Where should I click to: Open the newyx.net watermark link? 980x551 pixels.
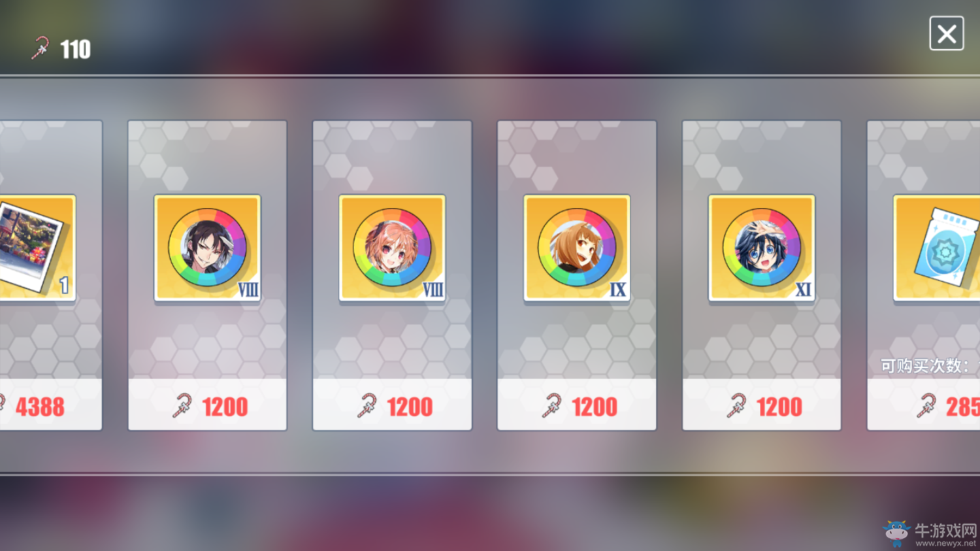[x=945, y=544]
